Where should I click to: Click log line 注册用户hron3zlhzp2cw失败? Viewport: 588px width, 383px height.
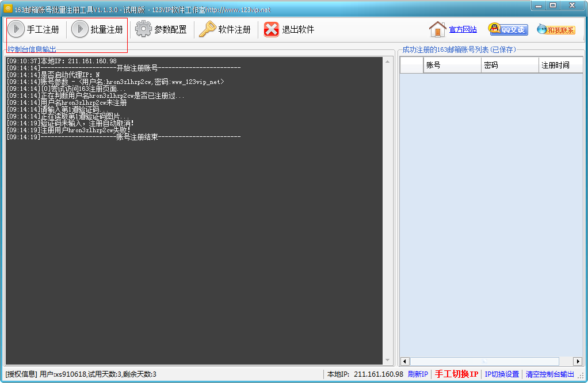68,131
